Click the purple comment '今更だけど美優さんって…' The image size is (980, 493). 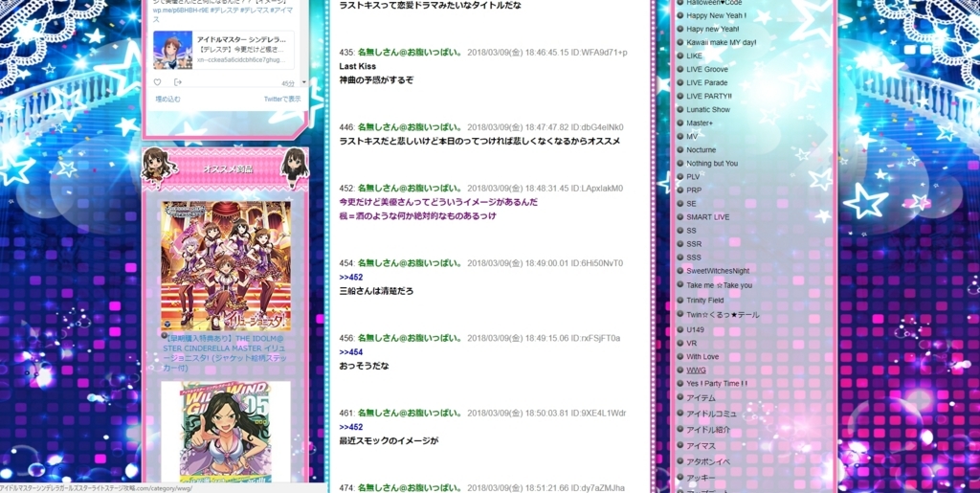coord(438,202)
